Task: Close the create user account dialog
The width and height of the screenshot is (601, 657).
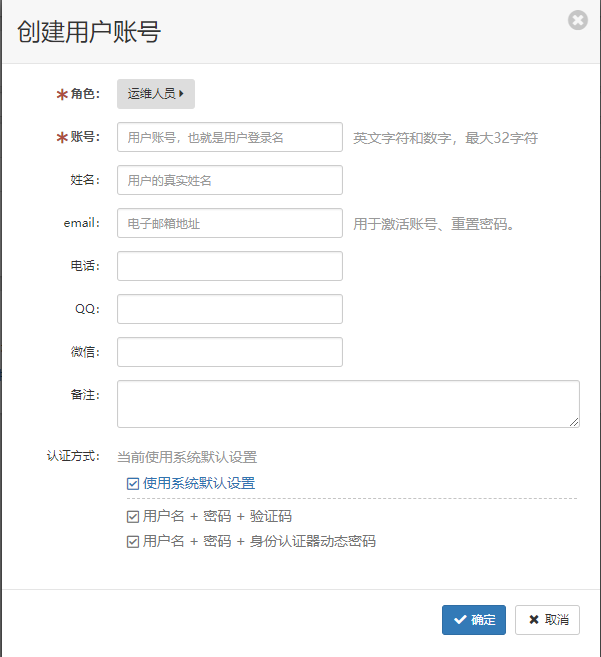Action: coord(577,20)
